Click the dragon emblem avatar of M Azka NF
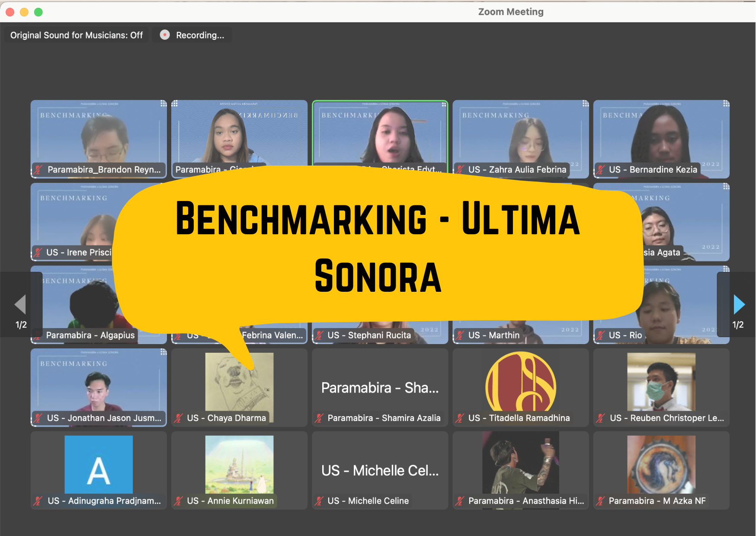 click(661, 465)
